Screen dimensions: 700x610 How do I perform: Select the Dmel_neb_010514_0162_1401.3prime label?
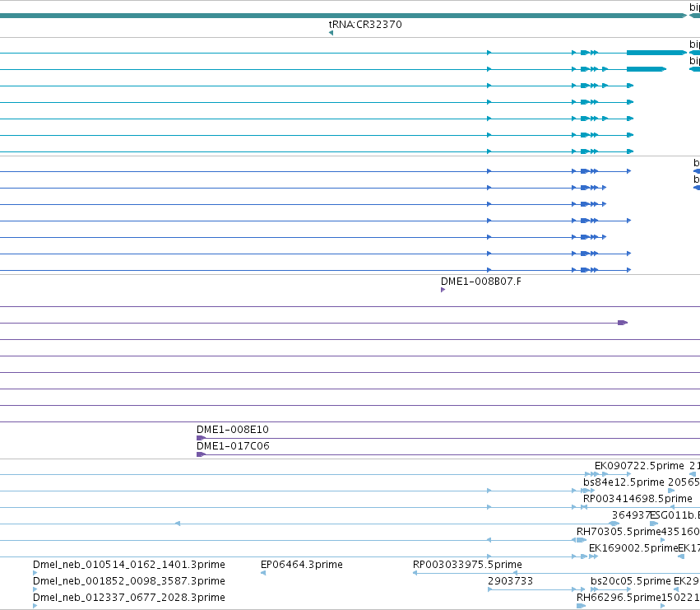point(129,565)
